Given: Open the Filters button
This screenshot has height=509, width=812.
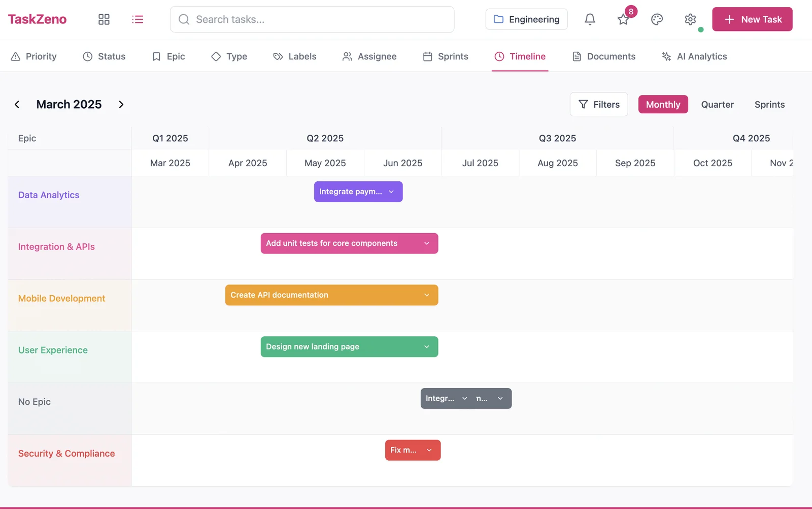Looking at the screenshot, I should pos(599,105).
